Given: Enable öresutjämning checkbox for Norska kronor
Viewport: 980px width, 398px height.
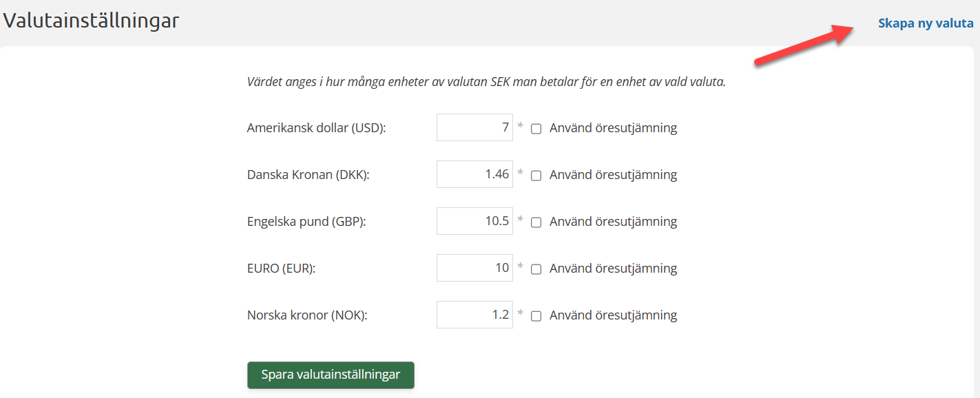Looking at the screenshot, I should [x=536, y=316].
